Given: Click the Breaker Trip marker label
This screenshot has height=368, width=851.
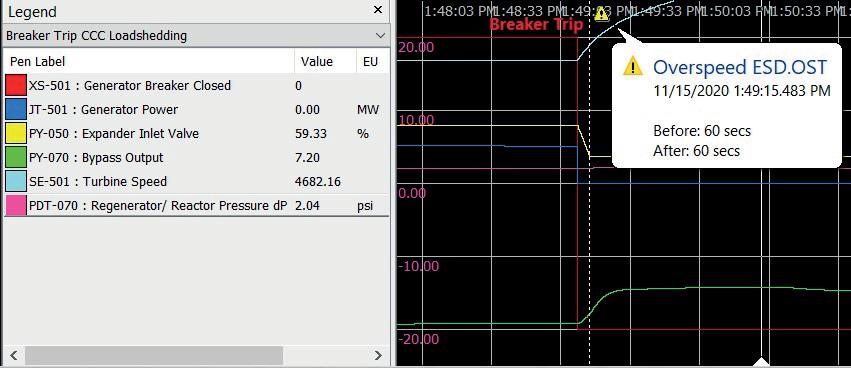Looking at the screenshot, I should click(536, 24).
